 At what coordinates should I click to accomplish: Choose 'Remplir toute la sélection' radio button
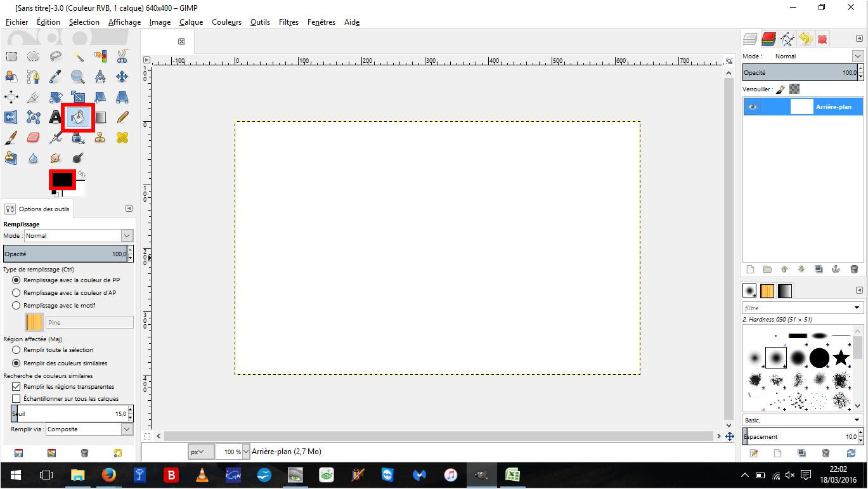(16, 350)
